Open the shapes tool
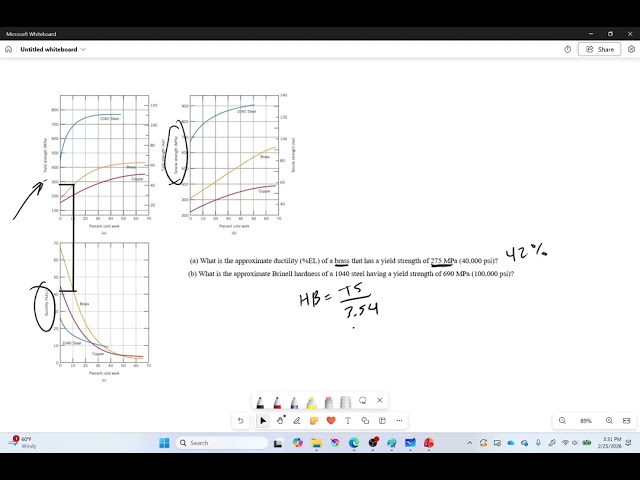 click(365, 420)
